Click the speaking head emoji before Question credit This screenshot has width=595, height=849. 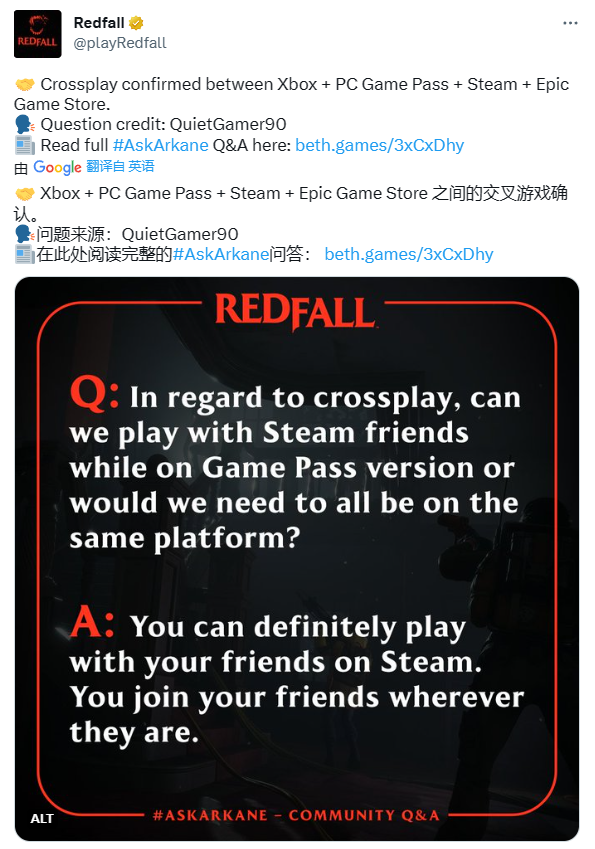(25, 125)
